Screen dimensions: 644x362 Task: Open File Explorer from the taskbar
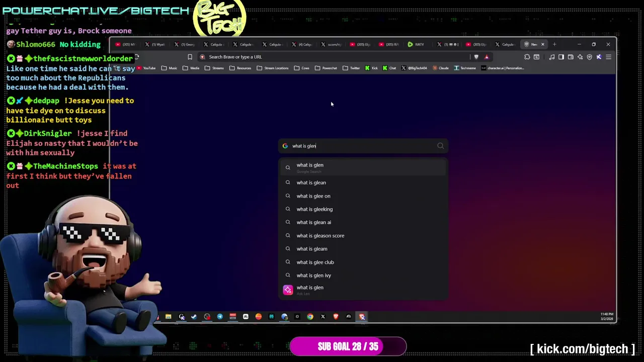coord(169,317)
